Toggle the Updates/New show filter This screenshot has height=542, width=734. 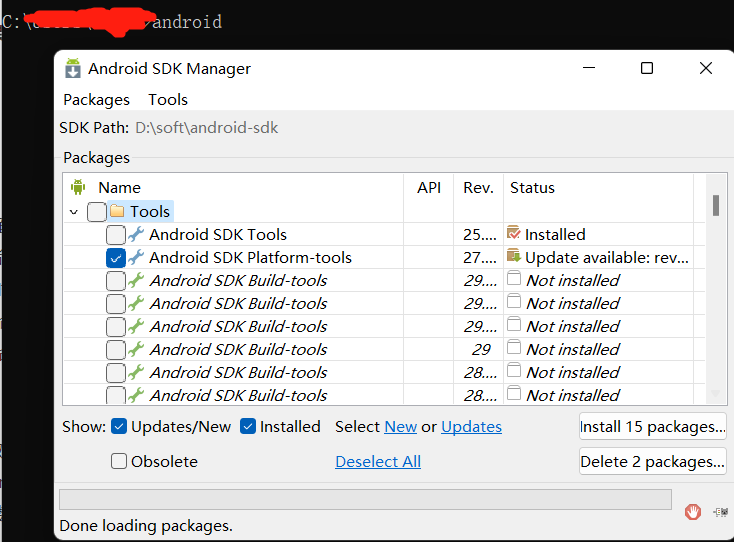point(119,426)
